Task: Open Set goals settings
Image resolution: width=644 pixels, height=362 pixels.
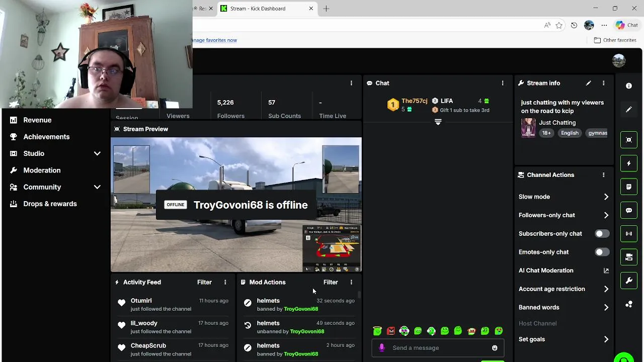Action: (x=563, y=339)
